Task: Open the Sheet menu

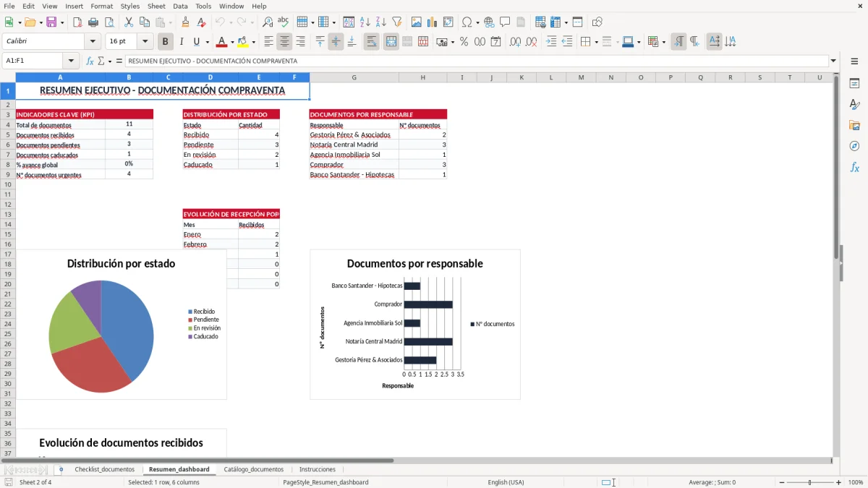Action: coord(156,6)
